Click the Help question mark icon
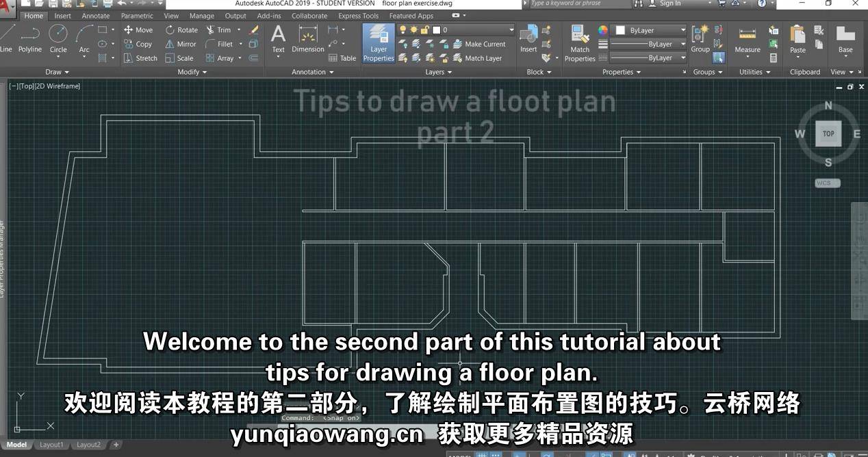This screenshot has width=868, height=457. point(762,3)
